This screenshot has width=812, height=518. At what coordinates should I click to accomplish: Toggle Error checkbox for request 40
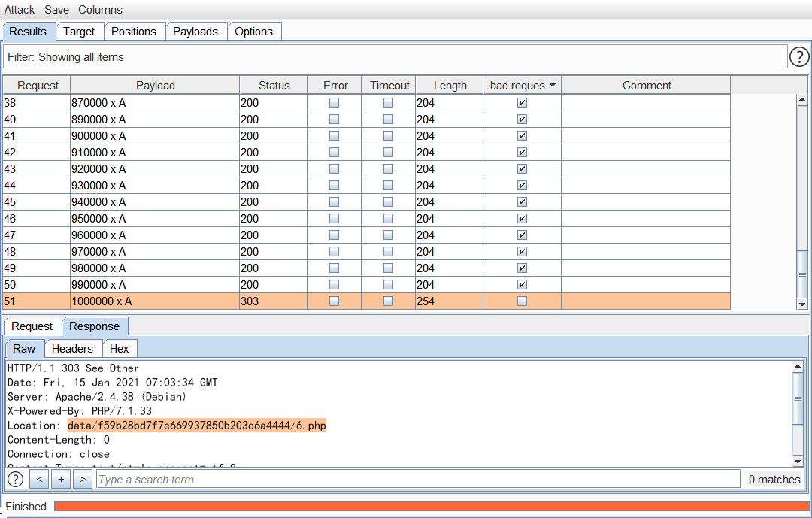335,119
